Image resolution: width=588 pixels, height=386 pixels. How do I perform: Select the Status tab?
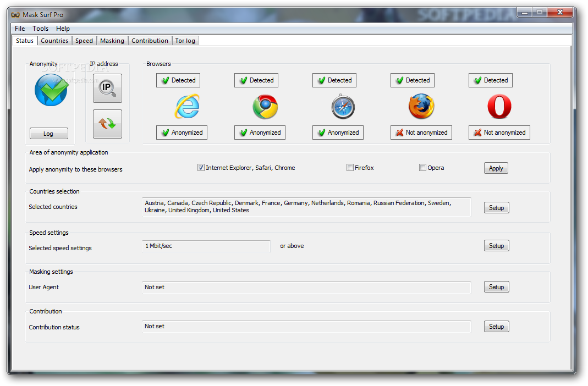(x=25, y=41)
